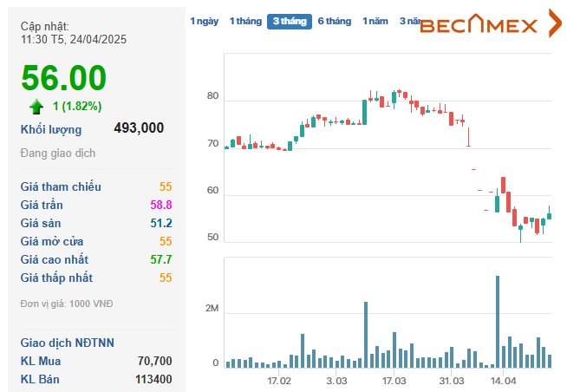Viewport: 567px width, 392px height.
Task: Click the Becamex logo
Action: click(479, 25)
